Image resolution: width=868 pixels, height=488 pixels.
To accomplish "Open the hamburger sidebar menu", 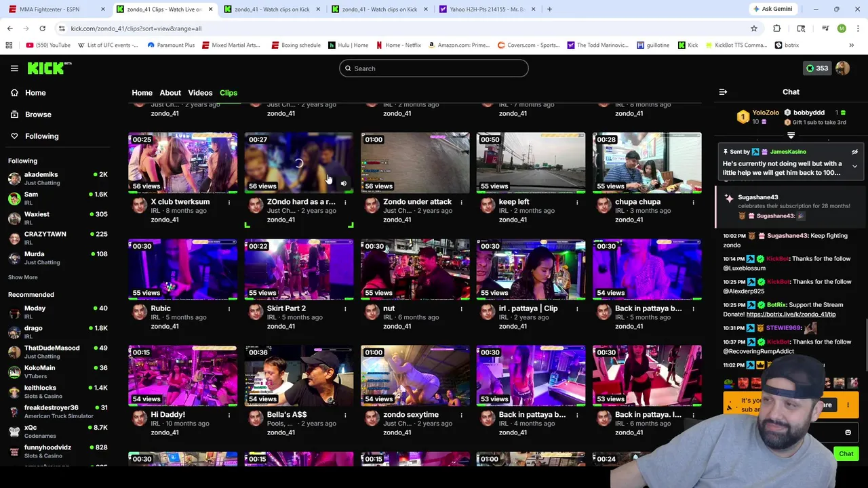I will click(x=14, y=68).
